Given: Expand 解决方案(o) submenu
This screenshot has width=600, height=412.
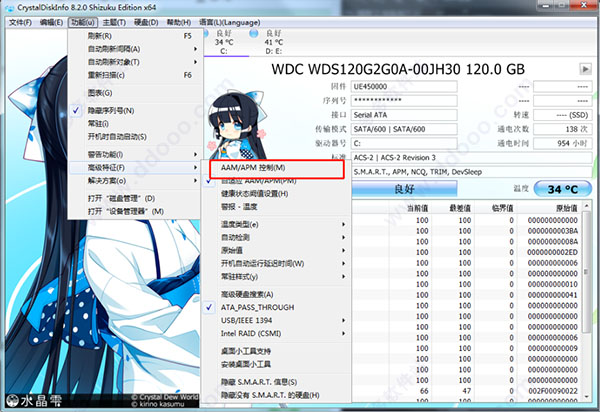Looking at the screenshot, I should [135, 181].
